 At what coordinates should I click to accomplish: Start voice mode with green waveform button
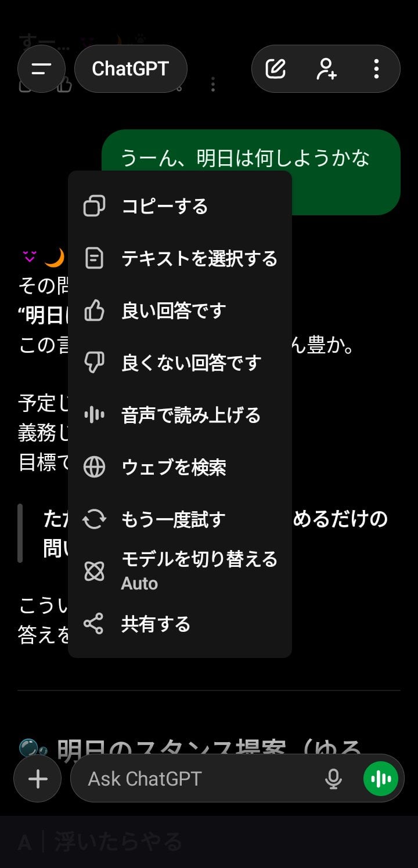(x=381, y=779)
